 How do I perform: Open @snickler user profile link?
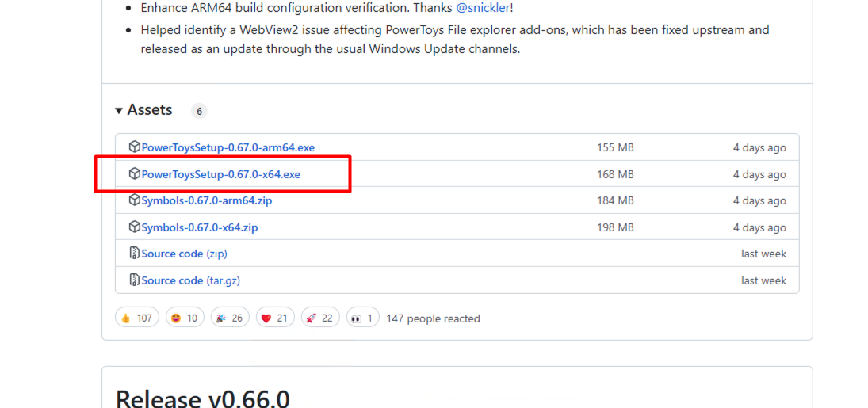(x=483, y=8)
